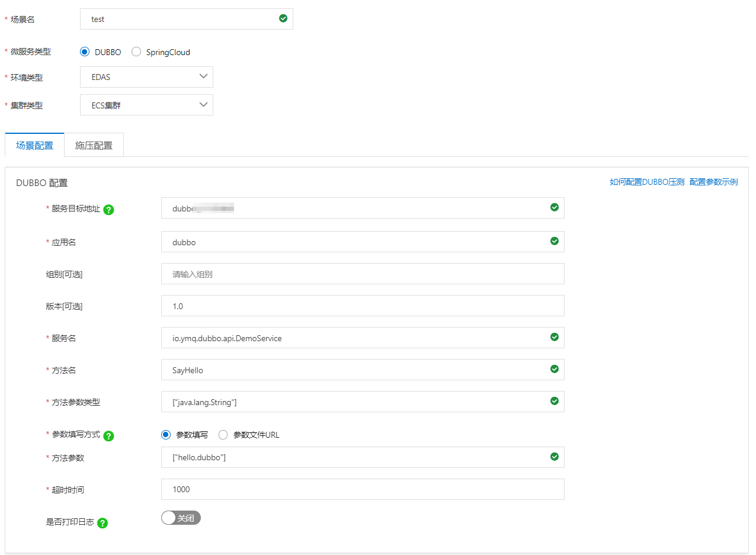756x555 pixels.
Task: Click green check icon in 服务名 field
Action: pos(555,337)
